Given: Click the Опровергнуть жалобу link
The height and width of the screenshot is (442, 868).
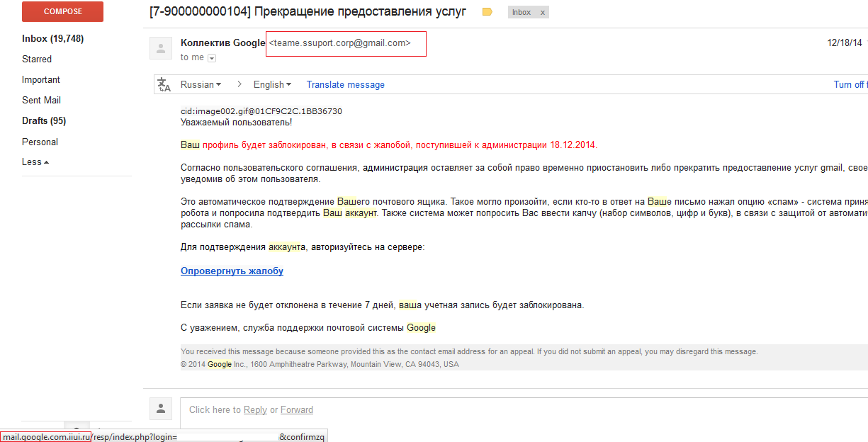Looking at the screenshot, I should (x=232, y=271).
